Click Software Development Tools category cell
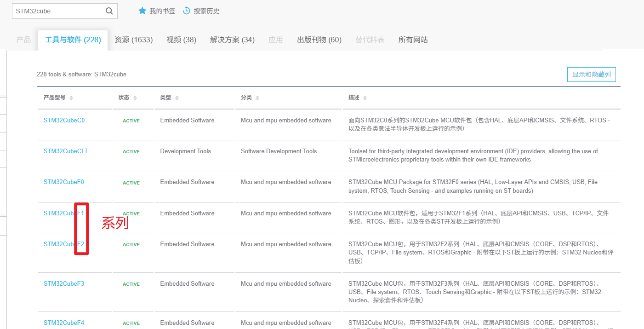Viewport: 644px width, 329px height. (x=279, y=151)
